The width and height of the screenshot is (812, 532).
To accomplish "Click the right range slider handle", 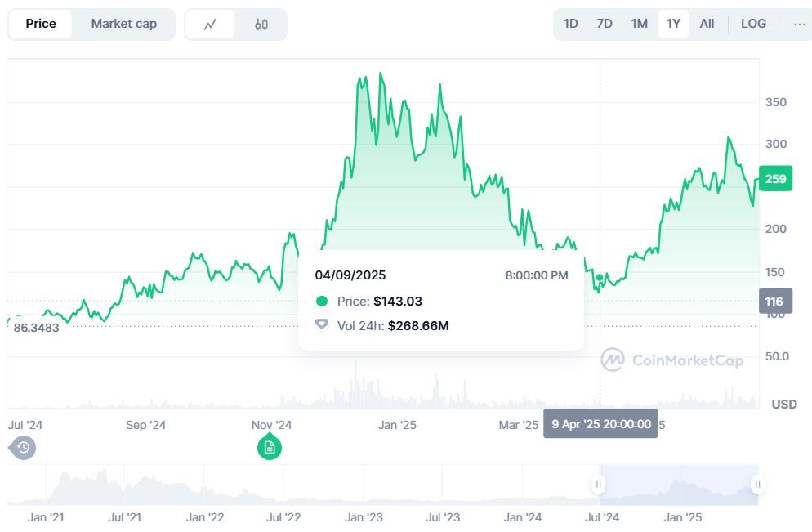I will [x=757, y=485].
